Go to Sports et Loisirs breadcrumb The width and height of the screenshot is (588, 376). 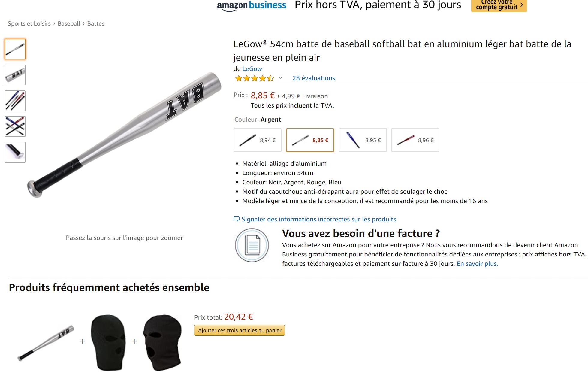(x=29, y=23)
